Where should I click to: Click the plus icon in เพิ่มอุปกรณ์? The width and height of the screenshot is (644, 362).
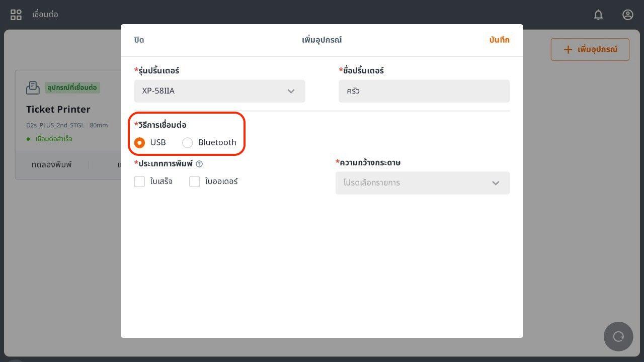pos(568,49)
